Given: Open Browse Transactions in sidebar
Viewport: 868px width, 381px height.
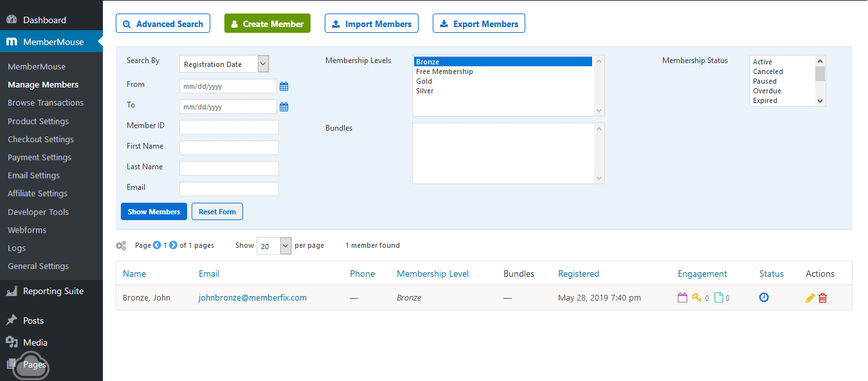Looking at the screenshot, I should (46, 103).
